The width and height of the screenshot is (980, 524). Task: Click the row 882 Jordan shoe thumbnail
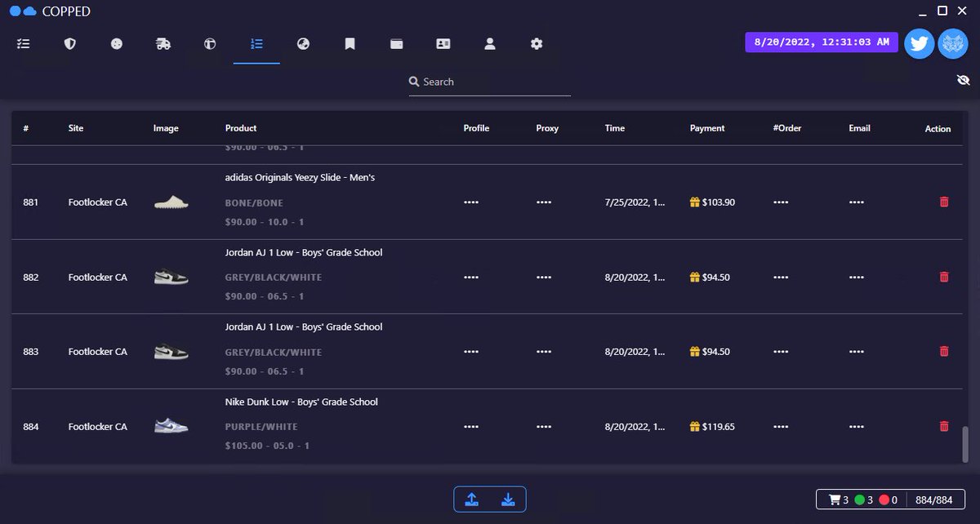(171, 277)
